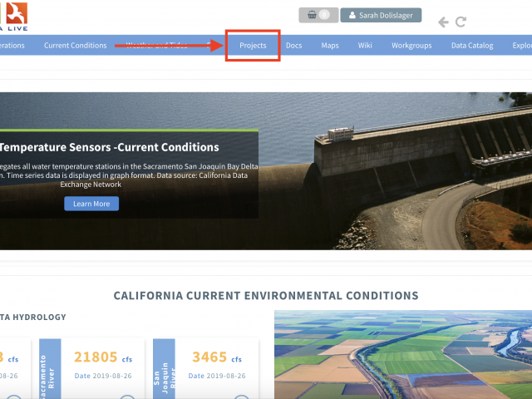The height and width of the screenshot is (399, 532).
Task: Open the Data Catalog menu item
Action: click(x=472, y=46)
